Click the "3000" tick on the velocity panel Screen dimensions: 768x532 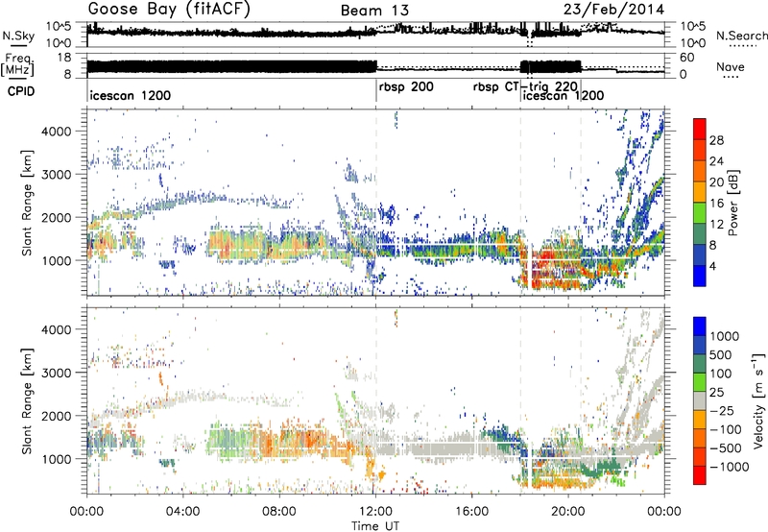(56, 373)
